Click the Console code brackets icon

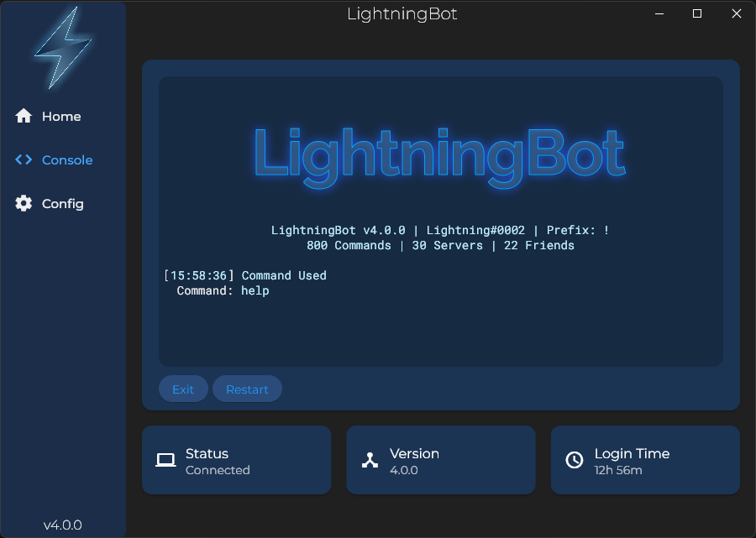click(24, 159)
